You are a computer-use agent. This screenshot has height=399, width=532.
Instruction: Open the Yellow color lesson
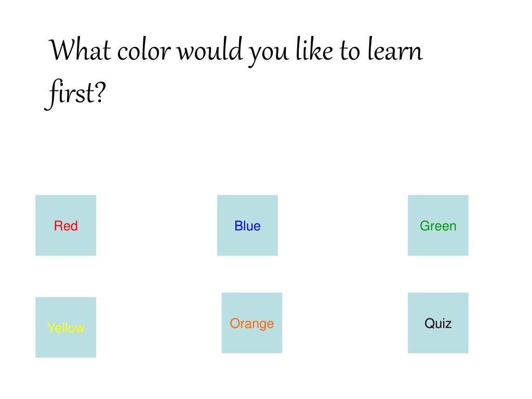pyautogui.click(x=66, y=327)
